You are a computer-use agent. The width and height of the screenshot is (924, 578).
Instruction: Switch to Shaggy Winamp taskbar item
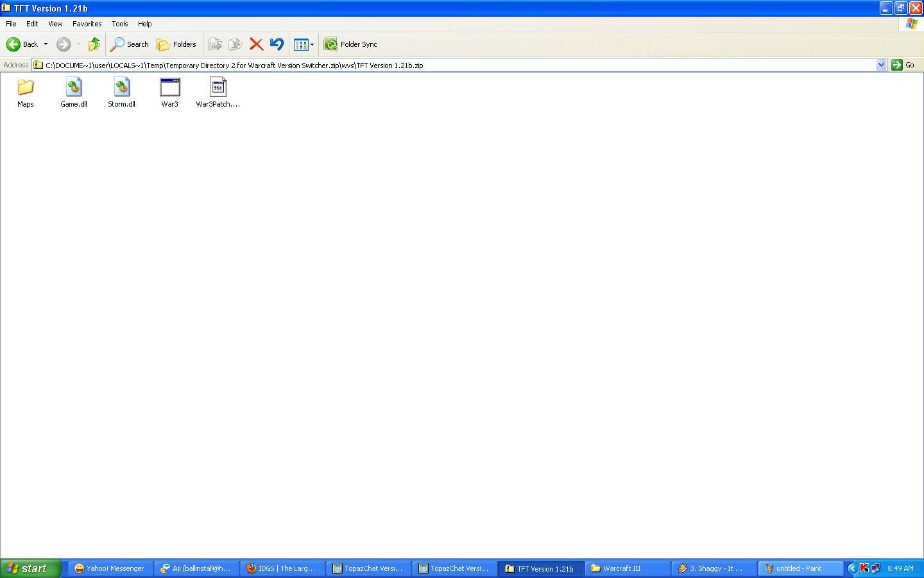(713, 568)
